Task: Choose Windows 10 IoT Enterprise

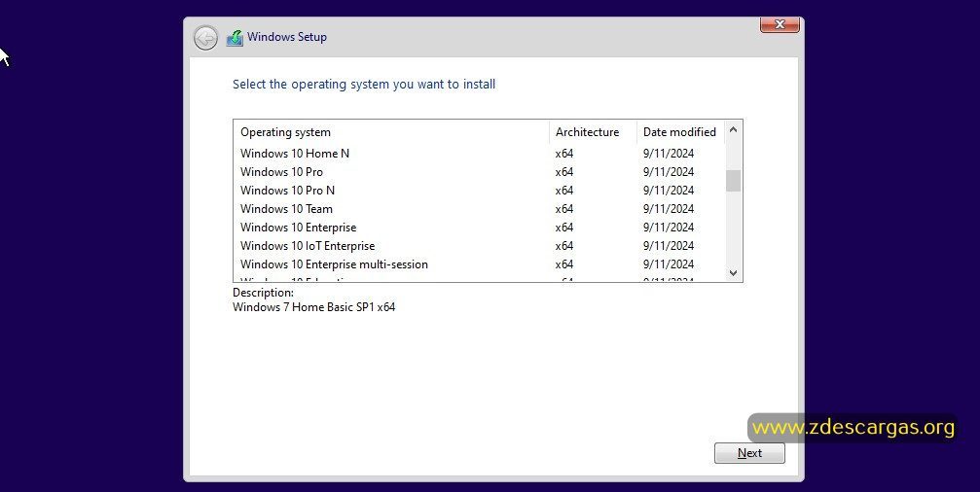Action: pyautogui.click(x=479, y=246)
